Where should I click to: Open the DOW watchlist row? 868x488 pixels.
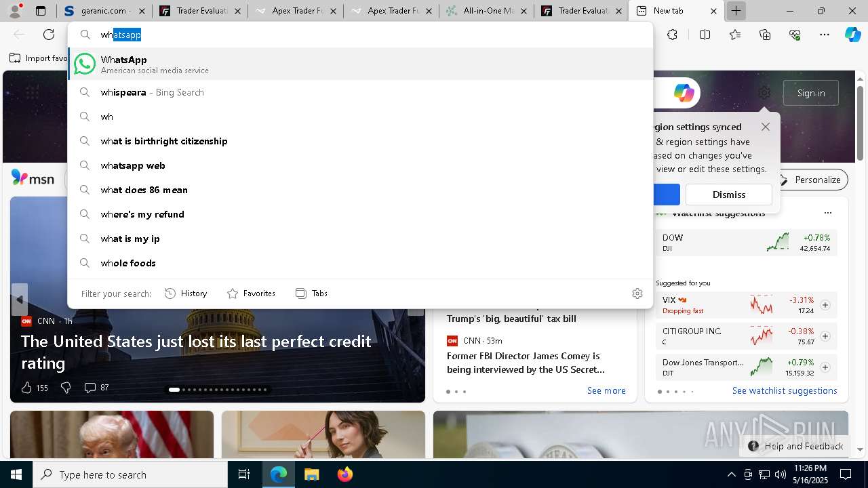point(746,243)
